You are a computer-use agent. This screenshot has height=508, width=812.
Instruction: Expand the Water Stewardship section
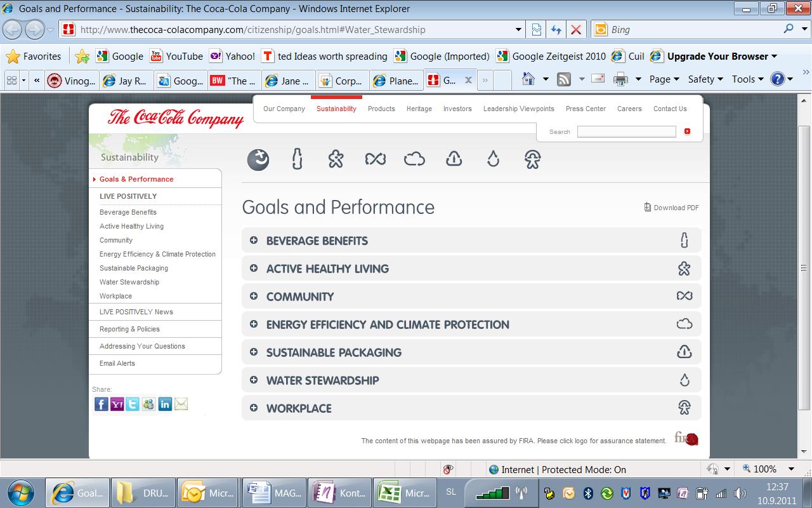(471, 380)
